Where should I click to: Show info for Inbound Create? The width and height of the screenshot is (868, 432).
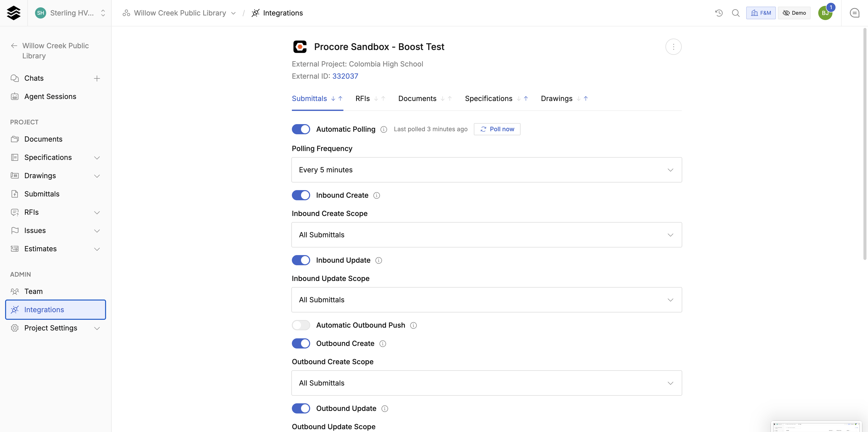coord(377,195)
